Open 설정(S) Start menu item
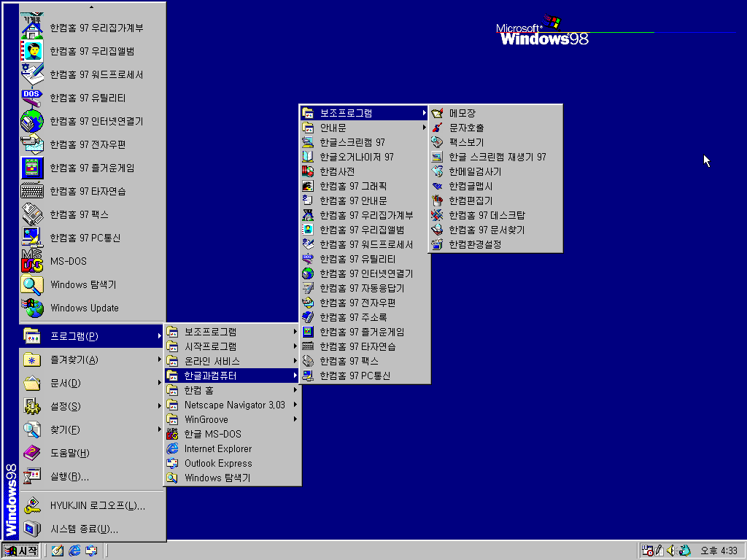This screenshot has width=747, height=560. tap(93, 406)
